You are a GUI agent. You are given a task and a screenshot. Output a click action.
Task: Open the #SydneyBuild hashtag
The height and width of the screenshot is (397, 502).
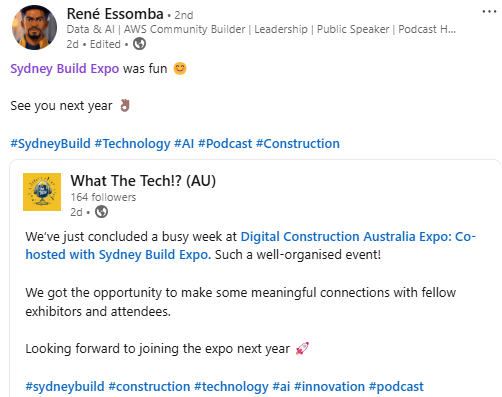click(x=50, y=144)
